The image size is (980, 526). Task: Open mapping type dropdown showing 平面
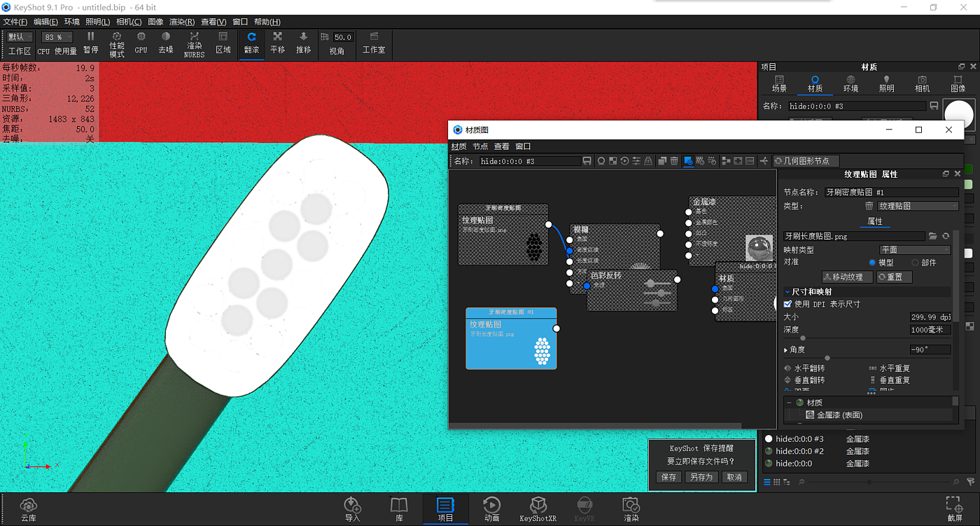(x=915, y=250)
